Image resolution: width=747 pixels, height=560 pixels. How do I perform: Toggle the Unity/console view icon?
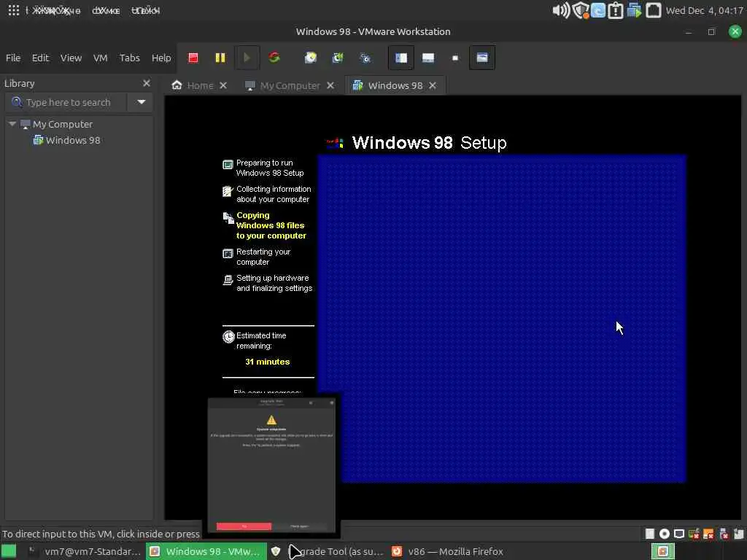[482, 58]
